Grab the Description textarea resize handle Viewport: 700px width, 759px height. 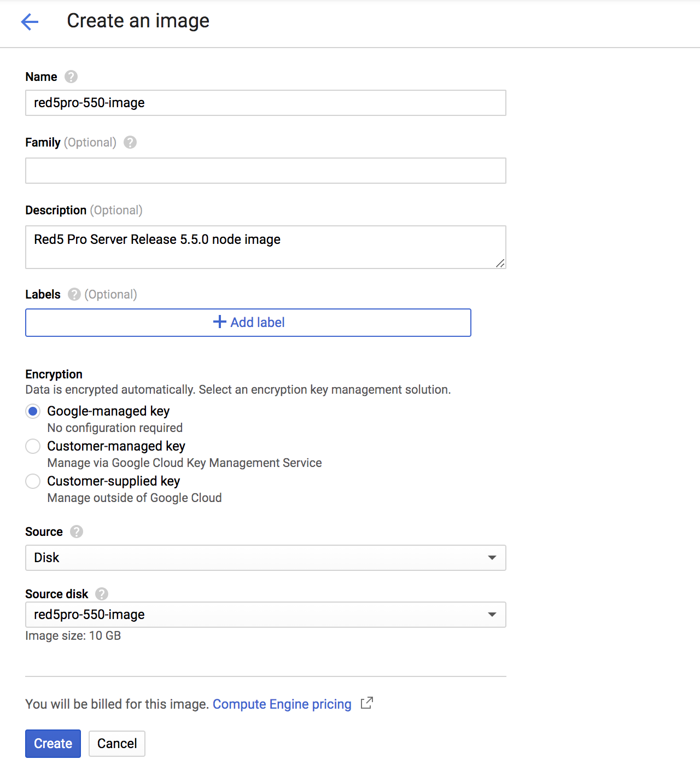point(500,263)
